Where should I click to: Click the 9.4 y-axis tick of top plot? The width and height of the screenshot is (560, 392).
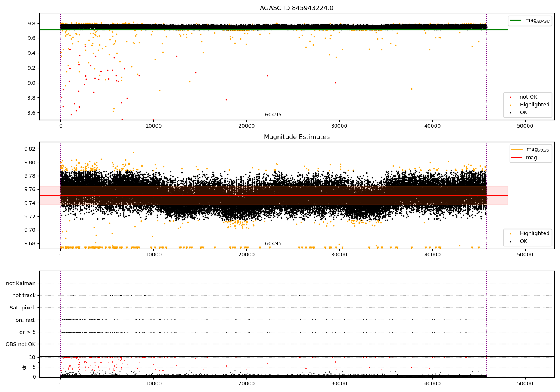[x=31, y=53]
